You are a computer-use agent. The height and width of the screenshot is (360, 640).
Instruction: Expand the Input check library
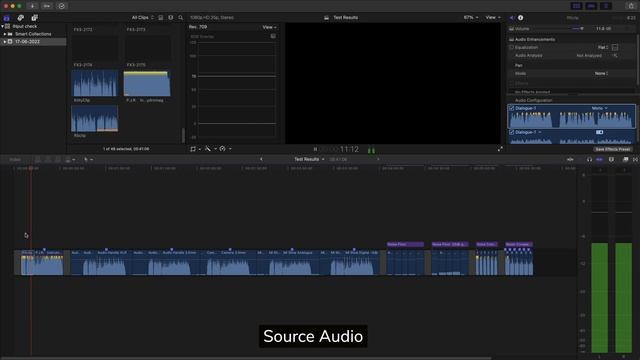pos(2,26)
